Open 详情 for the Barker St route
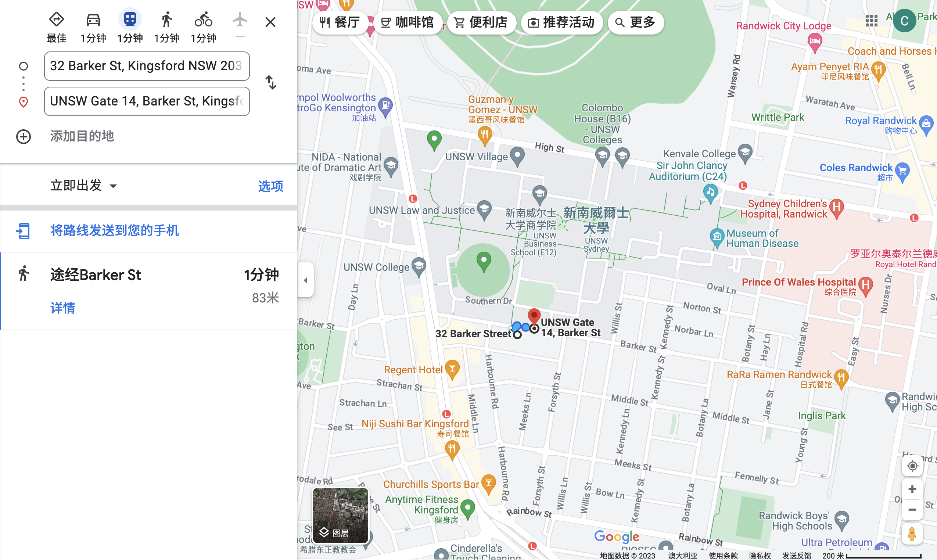Viewport: 937px width, 560px height. 62,308
